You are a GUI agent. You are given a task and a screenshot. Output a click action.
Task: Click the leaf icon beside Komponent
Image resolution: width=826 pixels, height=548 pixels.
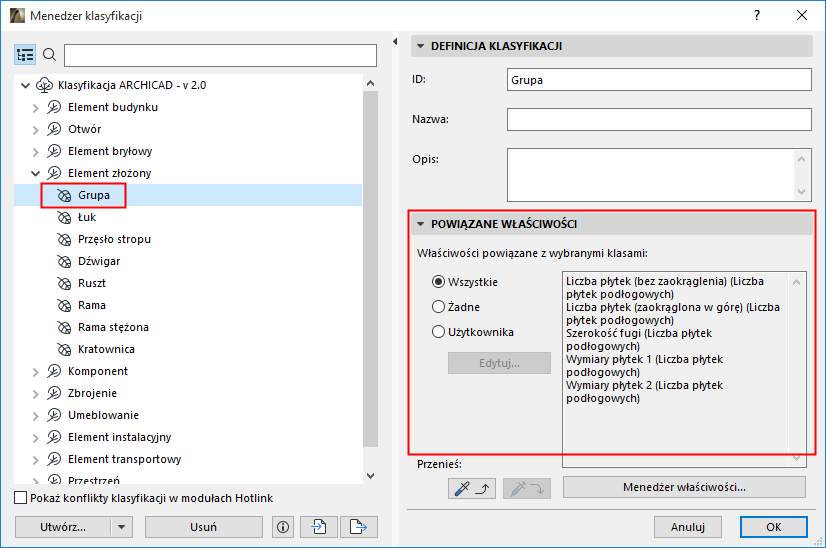pyautogui.click(x=54, y=371)
